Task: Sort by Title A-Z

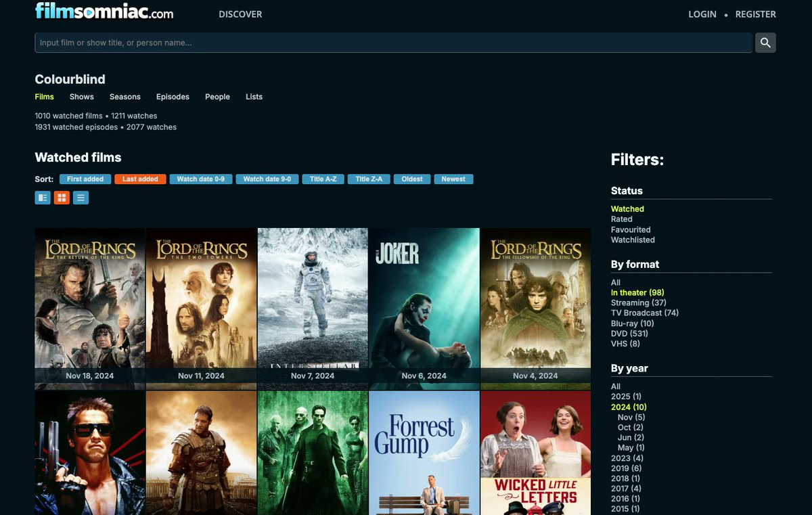Action: tap(323, 179)
